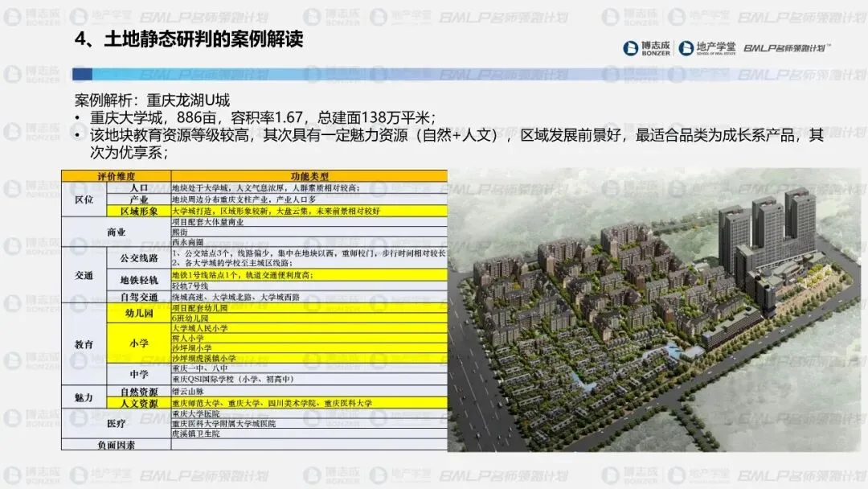The height and width of the screenshot is (489, 868).
Task: Click the 教育 category cell
Action: (84, 344)
